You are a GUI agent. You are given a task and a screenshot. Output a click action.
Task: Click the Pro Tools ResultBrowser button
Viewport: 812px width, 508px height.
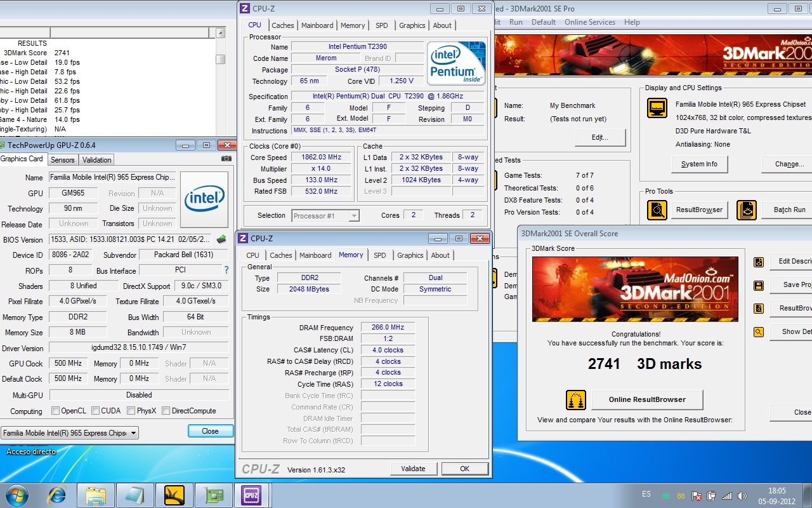point(700,210)
